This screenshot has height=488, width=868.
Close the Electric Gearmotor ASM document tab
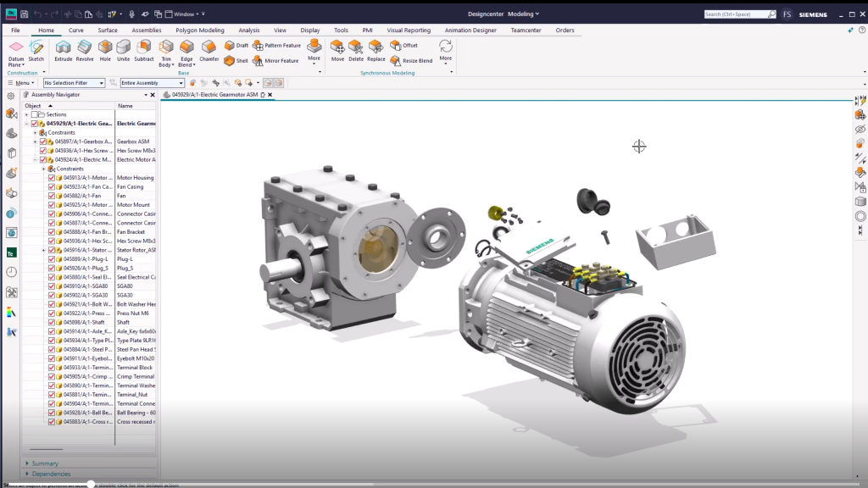click(270, 95)
